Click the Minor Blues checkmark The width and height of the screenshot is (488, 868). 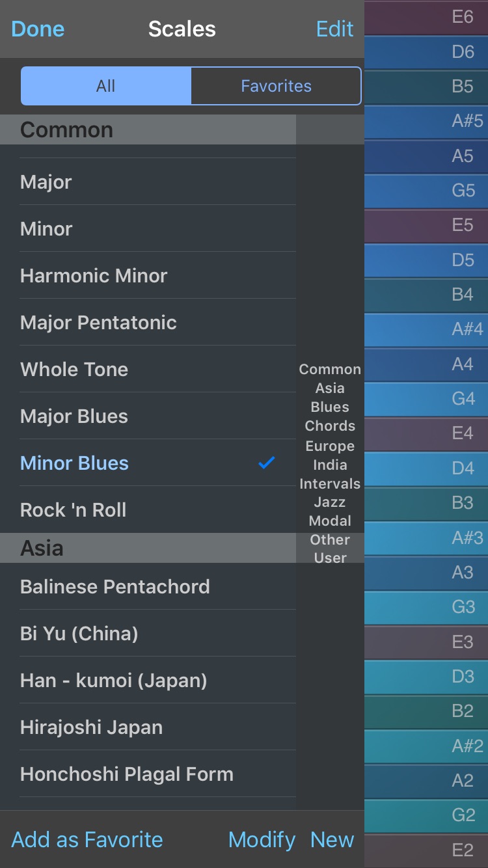(267, 463)
